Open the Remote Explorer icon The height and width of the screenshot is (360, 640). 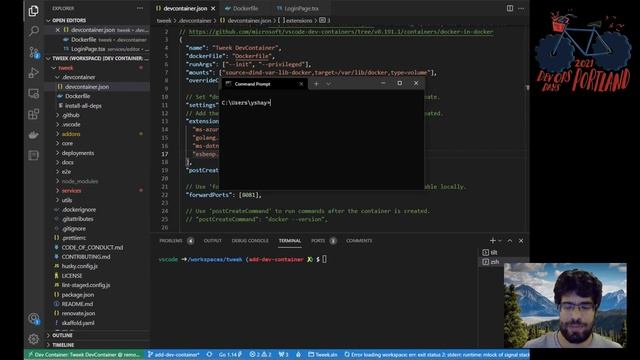(33, 93)
